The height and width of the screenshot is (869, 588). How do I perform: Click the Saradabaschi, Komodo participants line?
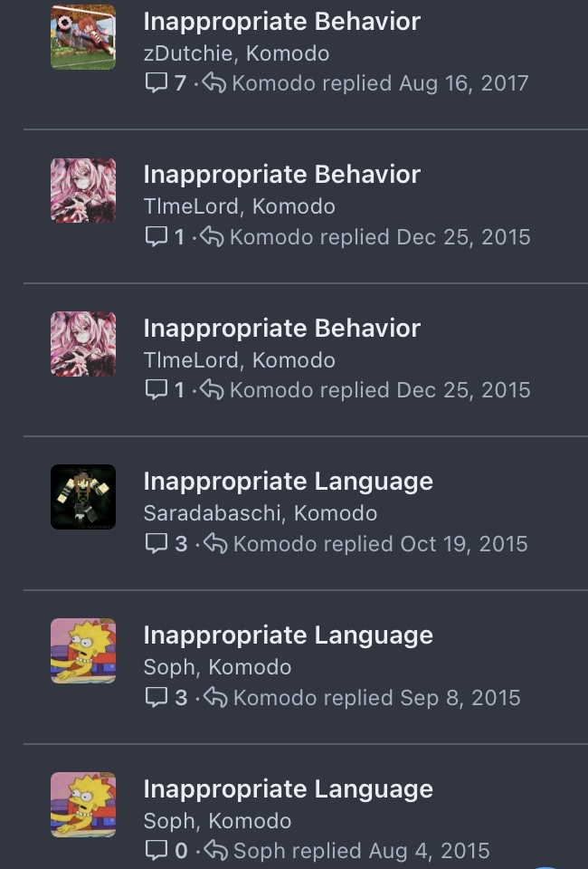261,513
